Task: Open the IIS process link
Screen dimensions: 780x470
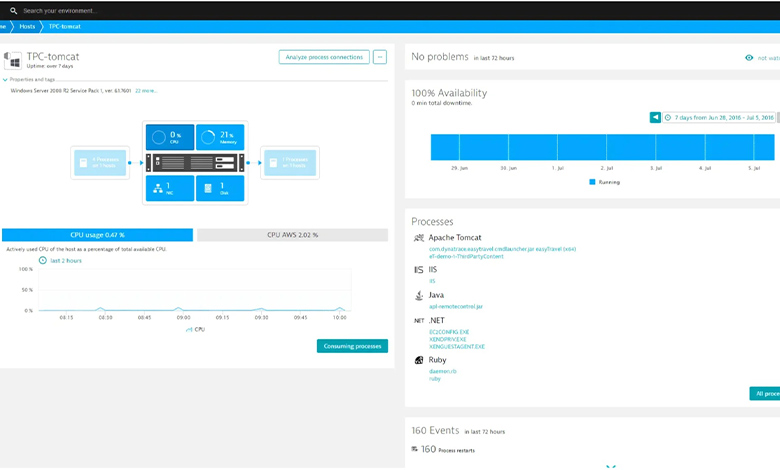Action: (432, 281)
